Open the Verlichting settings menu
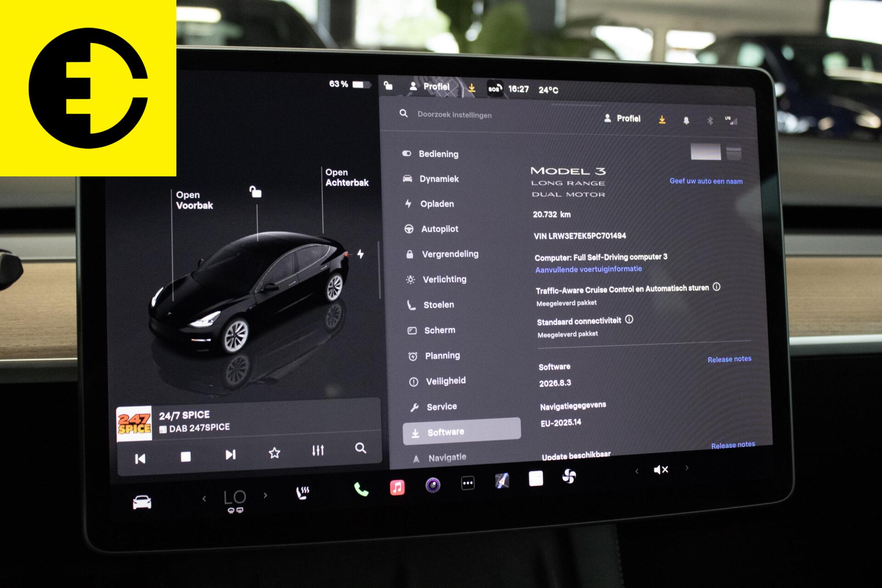 (x=436, y=279)
